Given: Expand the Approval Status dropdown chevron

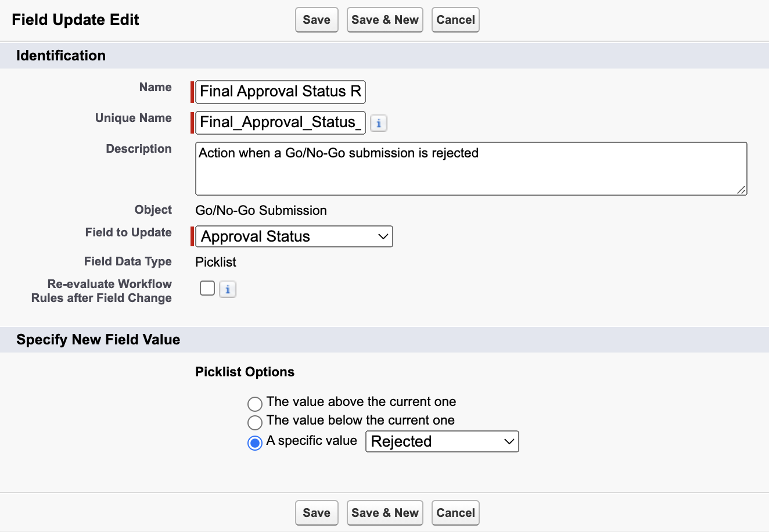Looking at the screenshot, I should click(x=382, y=236).
